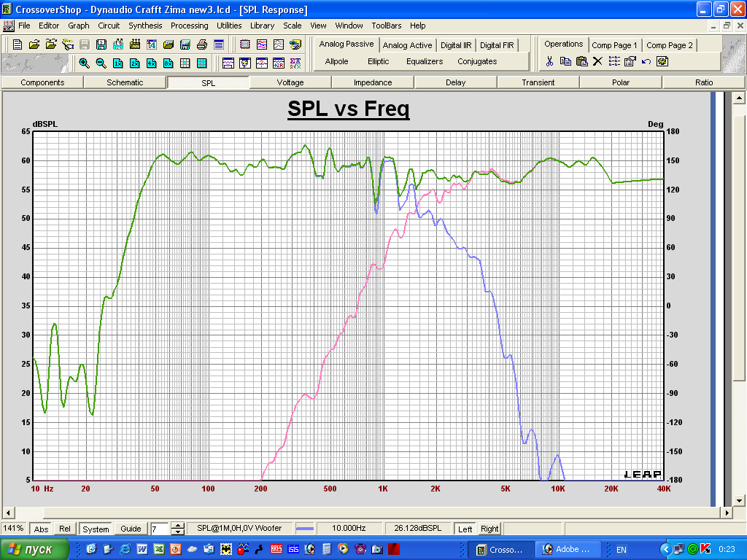
Task: Click the Elliptic button
Action: [x=379, y=61]
